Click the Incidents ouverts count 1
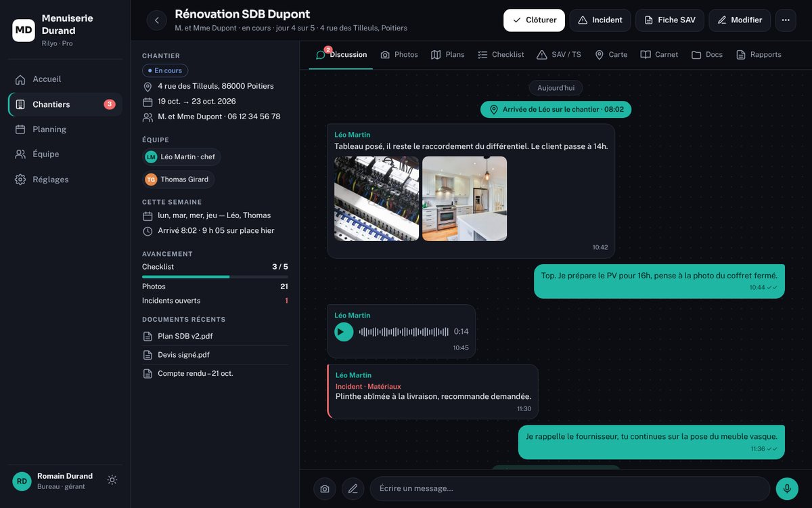The image size is (812, 508). click(x=286, y=301)
